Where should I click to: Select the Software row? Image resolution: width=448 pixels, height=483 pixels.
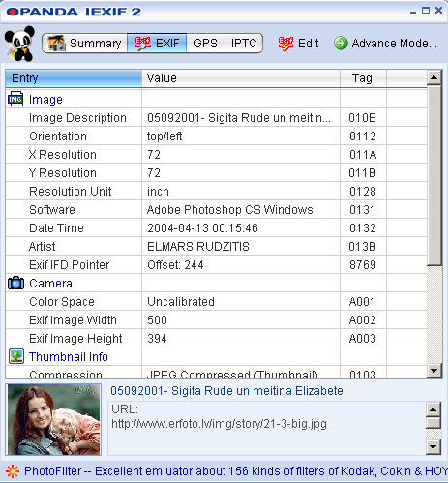[x=216, y=209]
